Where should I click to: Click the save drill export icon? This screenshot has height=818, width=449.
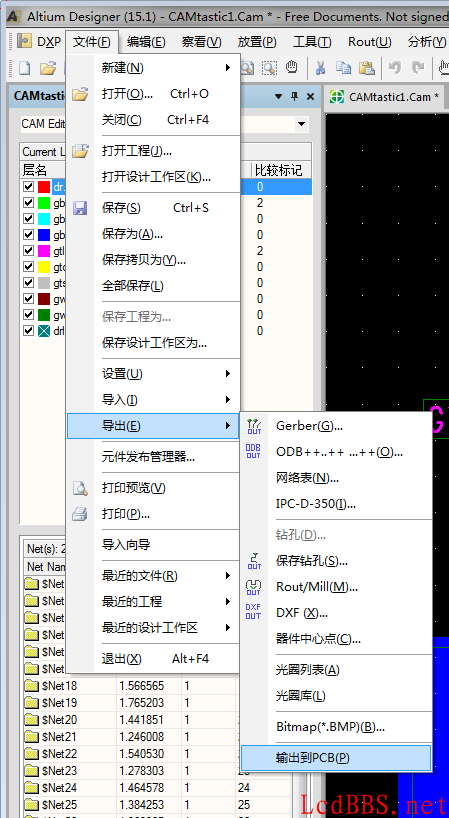tap(254, 561)
